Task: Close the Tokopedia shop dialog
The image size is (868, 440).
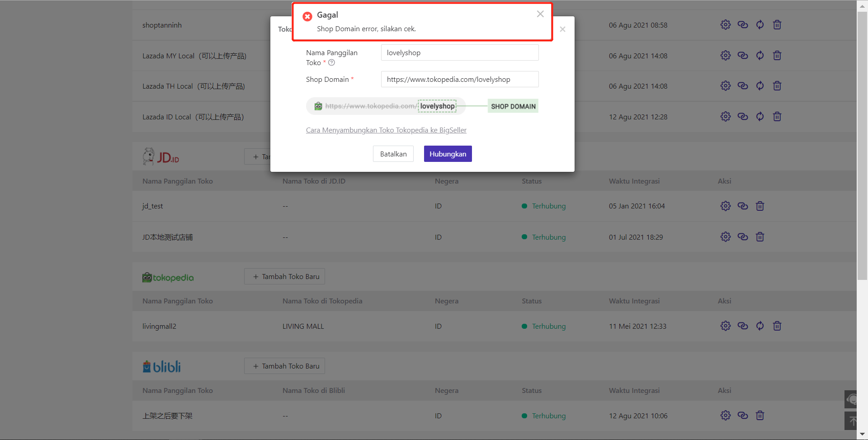Action: [x=562, y=29]
